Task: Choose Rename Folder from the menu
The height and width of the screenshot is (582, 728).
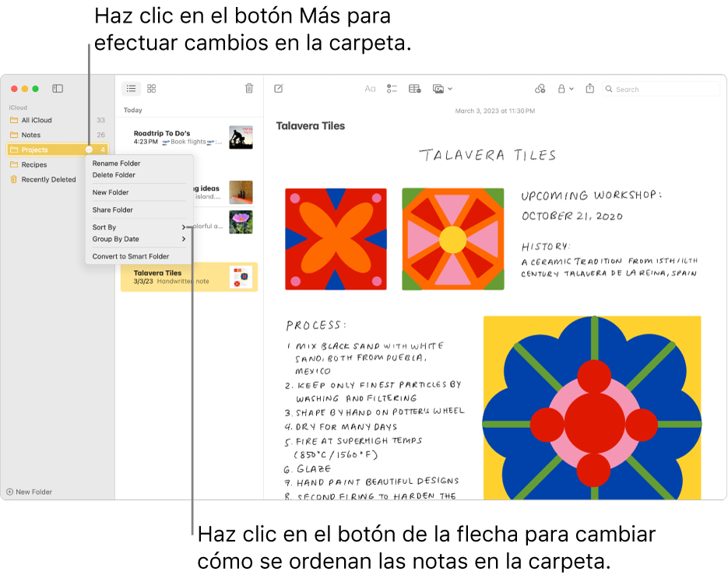Action: point(116,163)
